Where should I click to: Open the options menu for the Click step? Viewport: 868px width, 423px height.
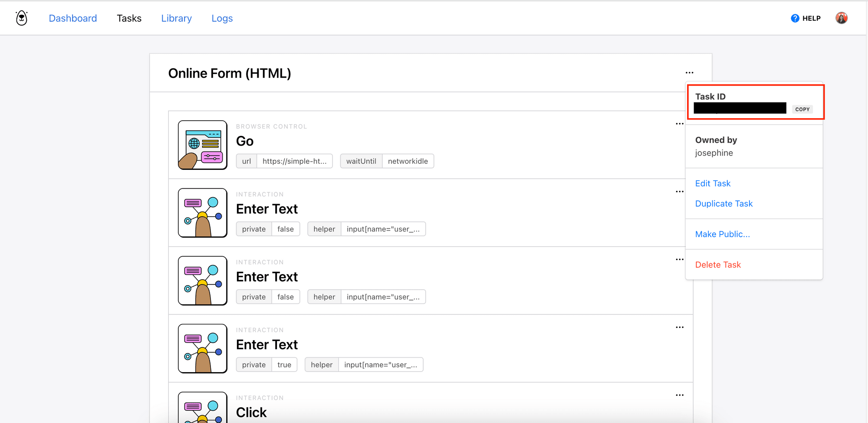(x=679, y=395)
